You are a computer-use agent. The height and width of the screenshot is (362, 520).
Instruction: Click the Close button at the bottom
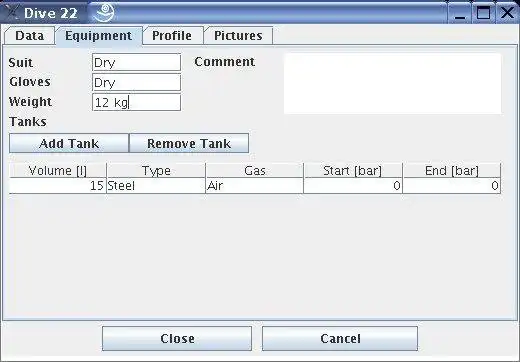(177, 338)
